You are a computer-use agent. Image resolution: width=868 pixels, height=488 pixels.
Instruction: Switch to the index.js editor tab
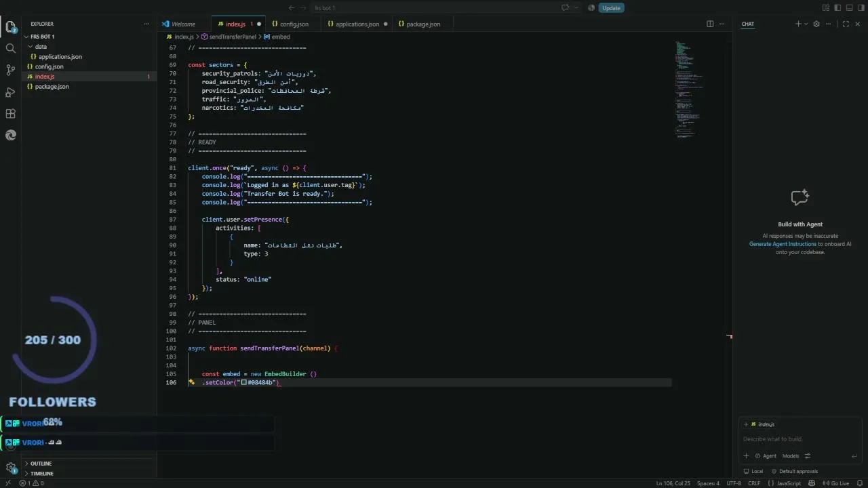pos(237,24)
